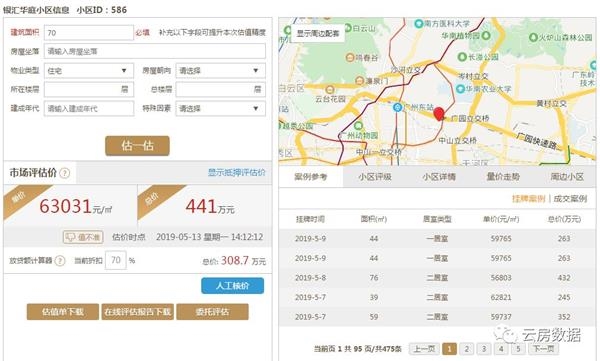Screen dimensions: 600x361
Task: Click the 南方医科大学 marker on the map
Action: tap(419, 24)
